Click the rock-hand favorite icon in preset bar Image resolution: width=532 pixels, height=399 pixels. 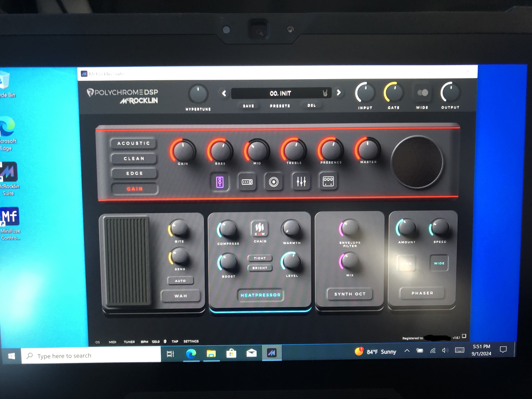coord(325,93)
